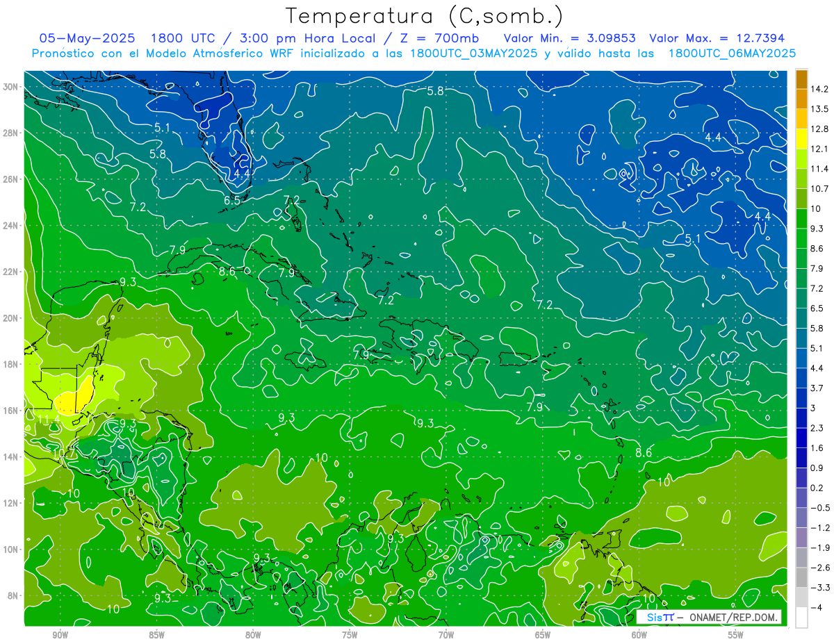Viewport: 834px width, 644px height.
Task: Click the 10.7 colorbar scale label
Action: pyautogui.click(x=819, y=189)
